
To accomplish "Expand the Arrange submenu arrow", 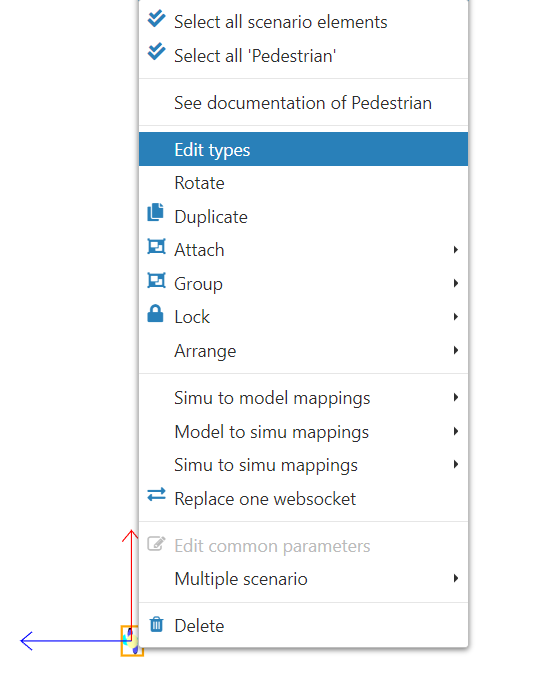I will tap(456, 350).
